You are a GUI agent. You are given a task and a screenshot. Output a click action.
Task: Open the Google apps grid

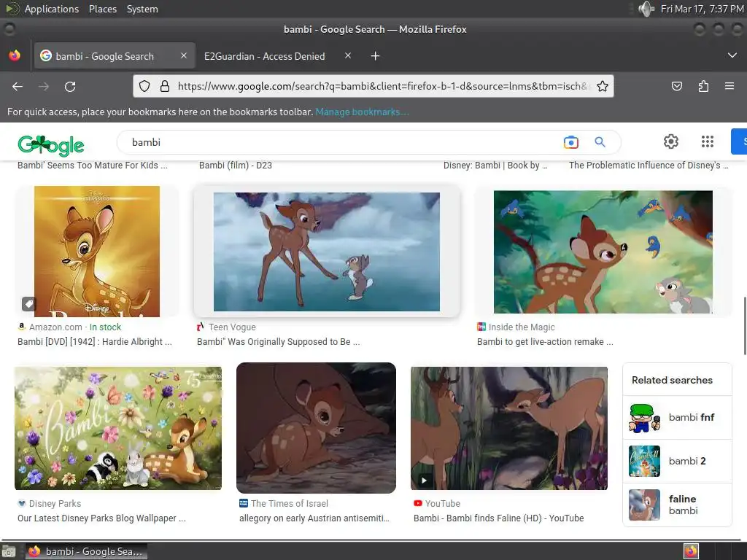(x=708, y=141)
